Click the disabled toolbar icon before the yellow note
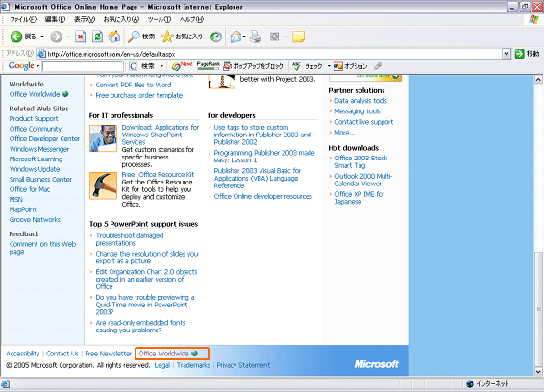The height and width of the screenshot is (392, 544). (x=275, y=37)
